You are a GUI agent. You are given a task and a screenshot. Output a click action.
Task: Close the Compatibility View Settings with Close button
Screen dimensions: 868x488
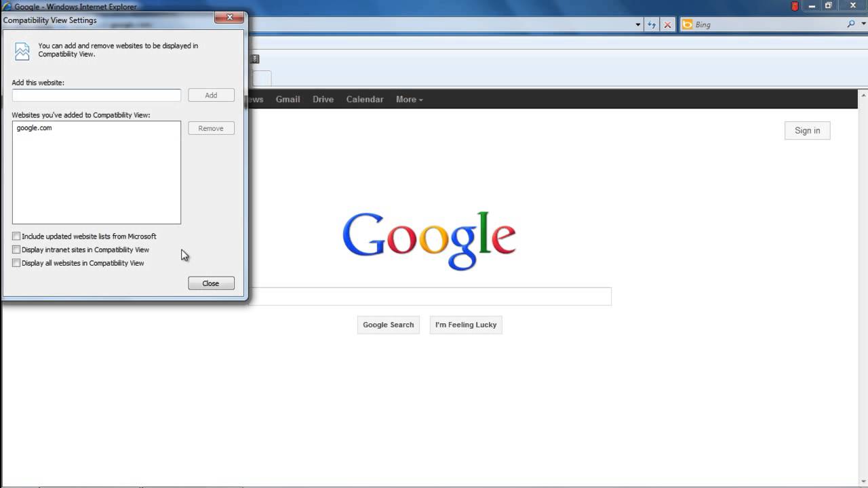coord(211,283)
